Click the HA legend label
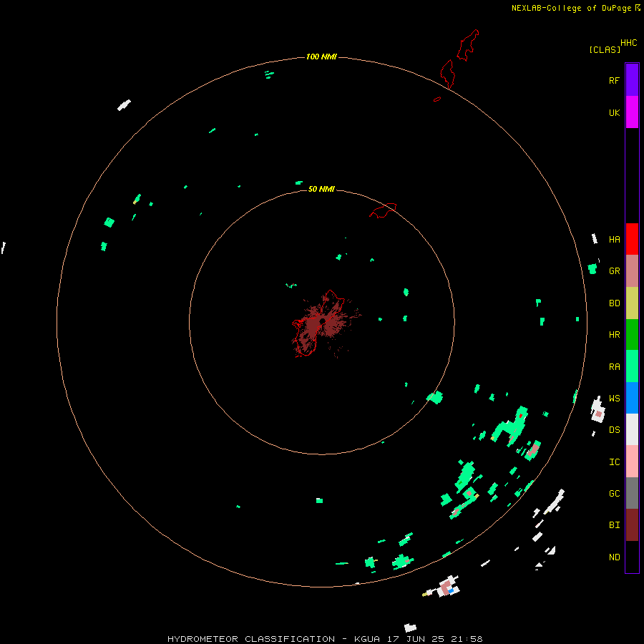Image resolution: width=644 pixels, height=644 pixels. (615, 240)
